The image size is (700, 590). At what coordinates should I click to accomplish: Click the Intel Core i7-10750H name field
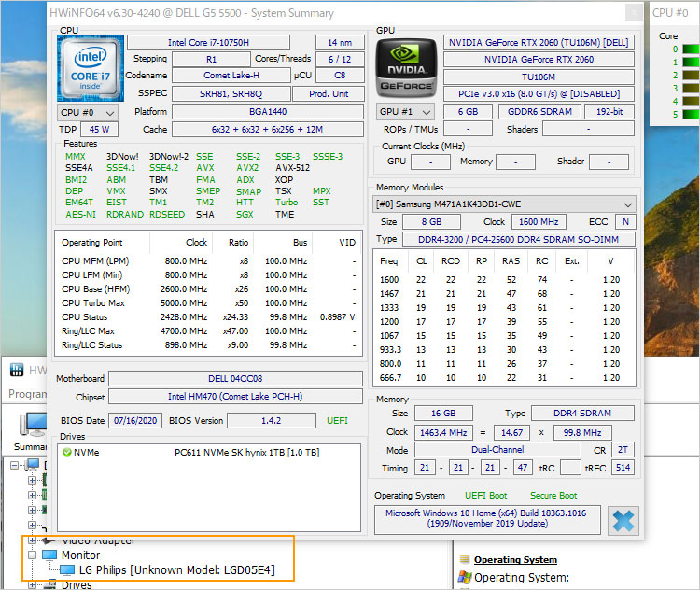[208, 43]
